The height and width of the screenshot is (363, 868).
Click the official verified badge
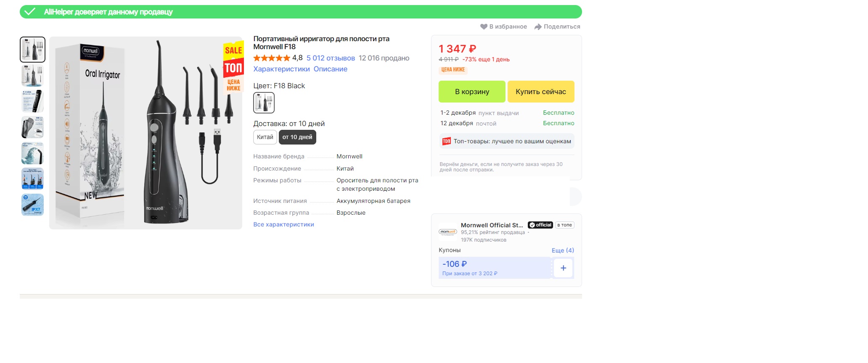(540, 225)
